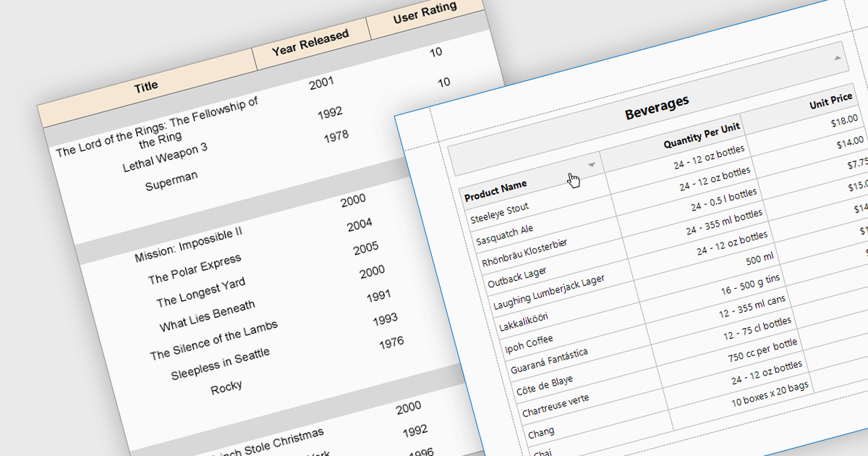Select the Beverages group heading
Screen dimensions: 868x456
click(656, 104)
